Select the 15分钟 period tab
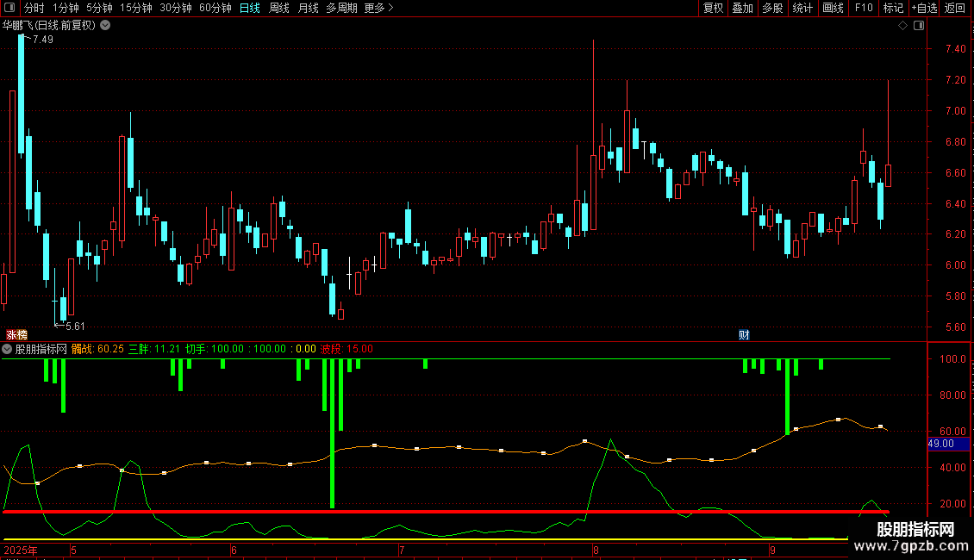This screenshot has width=974, height=560. pyautogui.click(x=136, y=8)
